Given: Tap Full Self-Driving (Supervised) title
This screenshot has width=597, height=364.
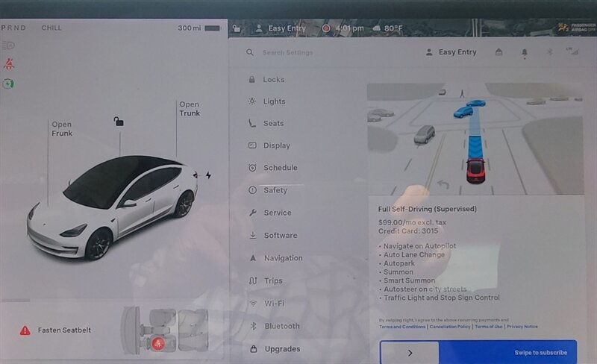Looking at the screenshot, I should click(x=427, y=209).
